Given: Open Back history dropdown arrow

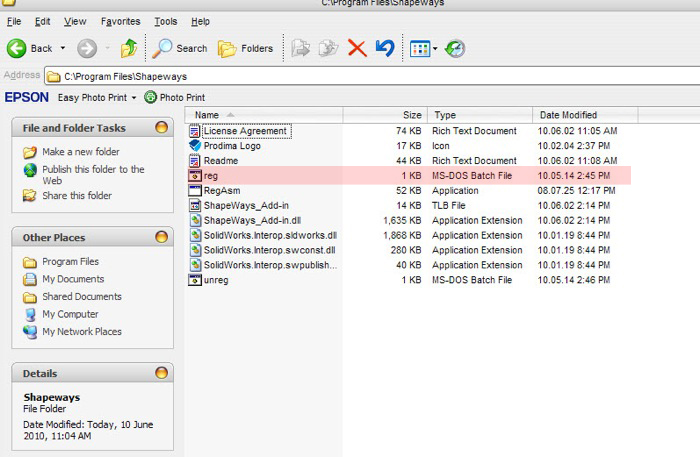Looking at the screenshot, I should tap(63, 48).
